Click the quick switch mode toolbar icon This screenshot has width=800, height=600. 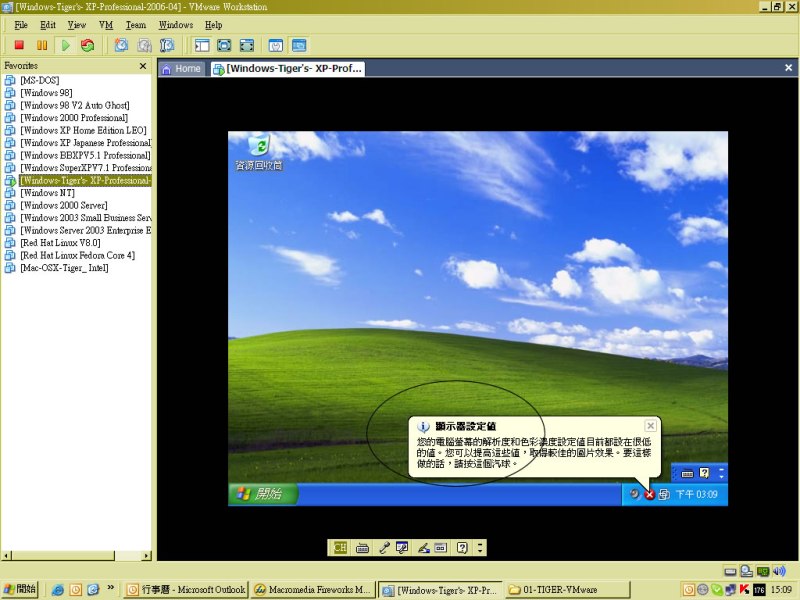click(x=246, y=45)
